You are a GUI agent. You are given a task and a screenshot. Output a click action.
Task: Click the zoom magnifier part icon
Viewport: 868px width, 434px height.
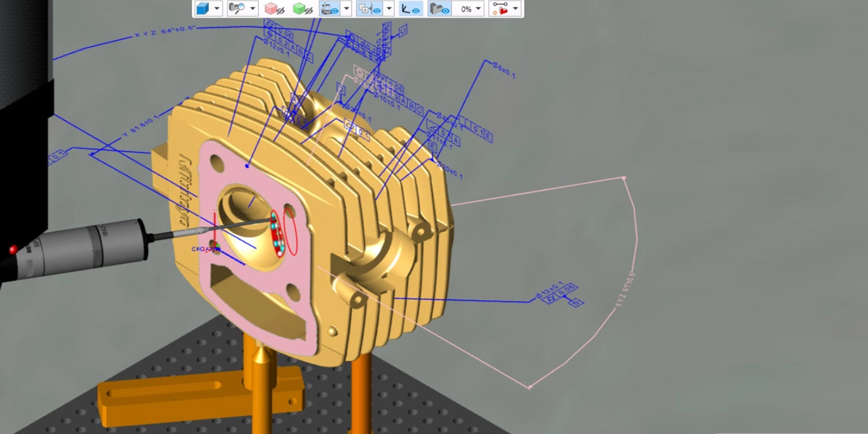point(237,9)
